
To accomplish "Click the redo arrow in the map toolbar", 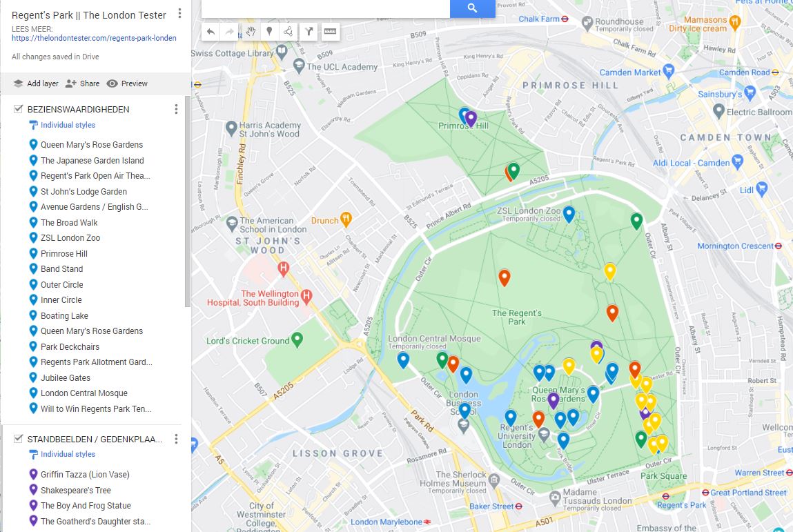I will 230,32.
